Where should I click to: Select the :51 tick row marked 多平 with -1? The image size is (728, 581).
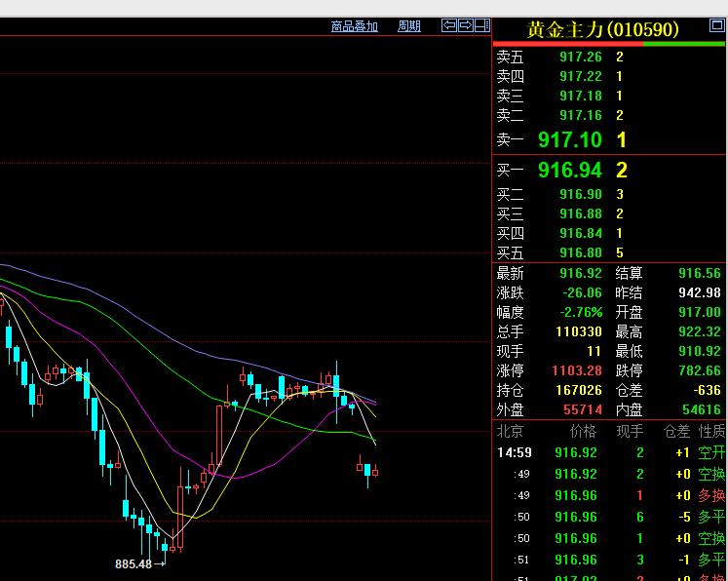pos(610,560)
